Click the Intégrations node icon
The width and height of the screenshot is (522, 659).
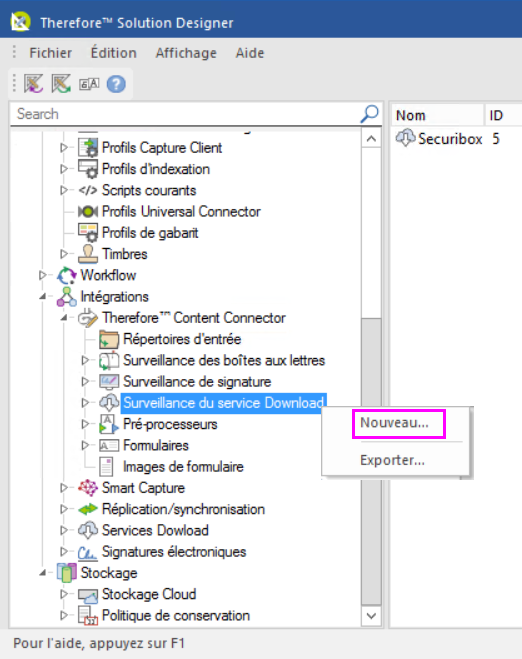click(67, 297)
